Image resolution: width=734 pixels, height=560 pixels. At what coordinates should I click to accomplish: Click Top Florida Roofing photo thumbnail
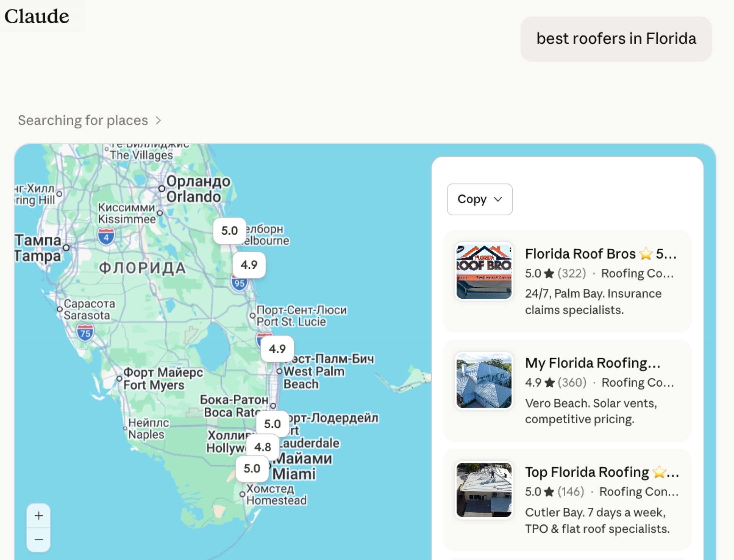484,490
